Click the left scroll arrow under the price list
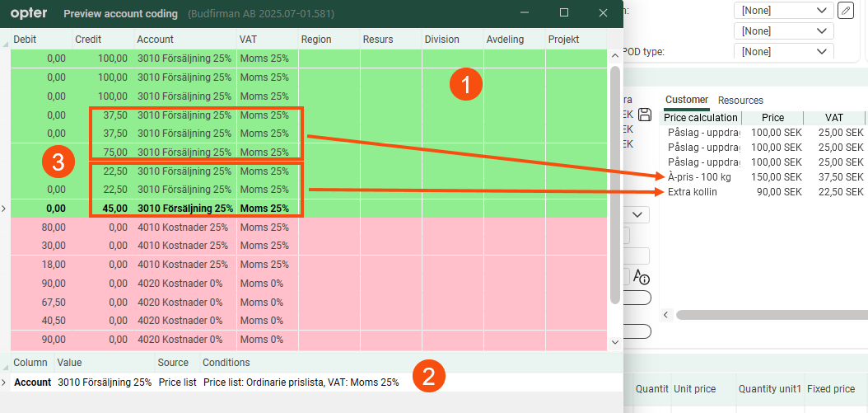This screenshot has height=413, width=868. [x=666, y=315]
